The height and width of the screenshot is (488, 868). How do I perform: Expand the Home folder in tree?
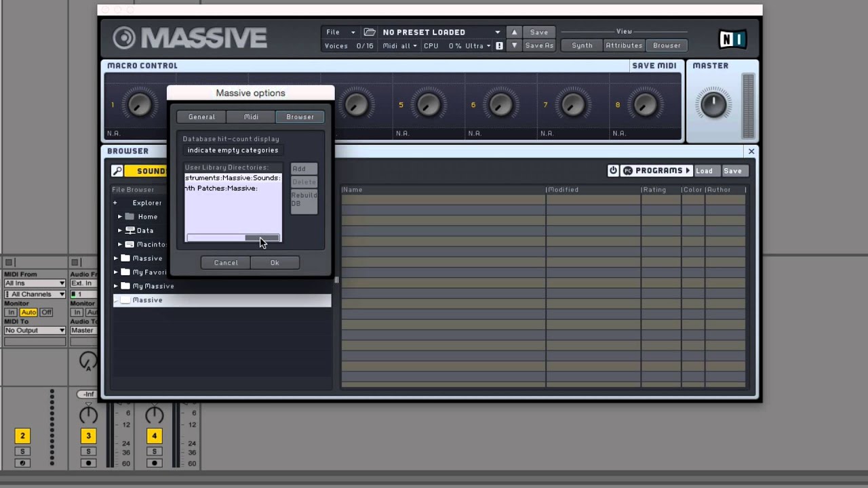click(x=120, y=217)
